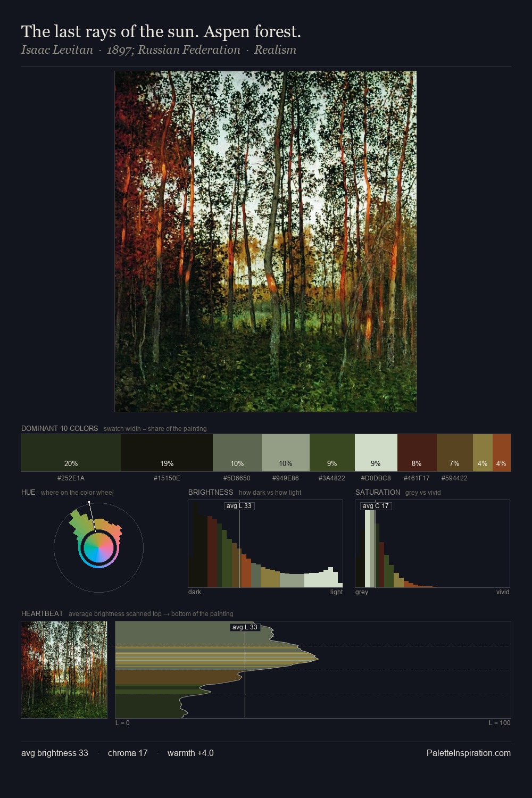This screenshot has height=798, width=532.
Task: Click 'where on the color wheel' caption
Action: pos(77,493)
